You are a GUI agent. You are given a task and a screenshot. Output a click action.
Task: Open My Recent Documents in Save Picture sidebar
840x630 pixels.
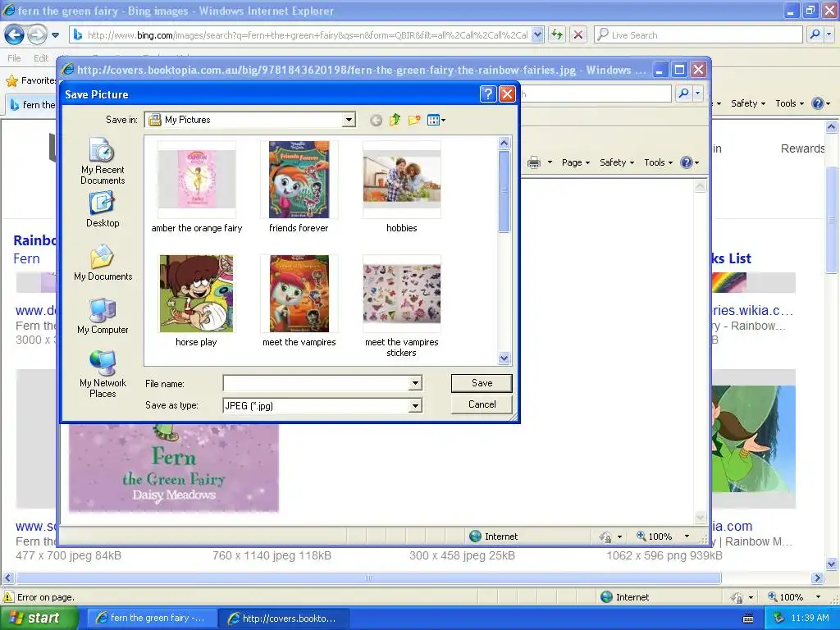[x=103, y=161]
